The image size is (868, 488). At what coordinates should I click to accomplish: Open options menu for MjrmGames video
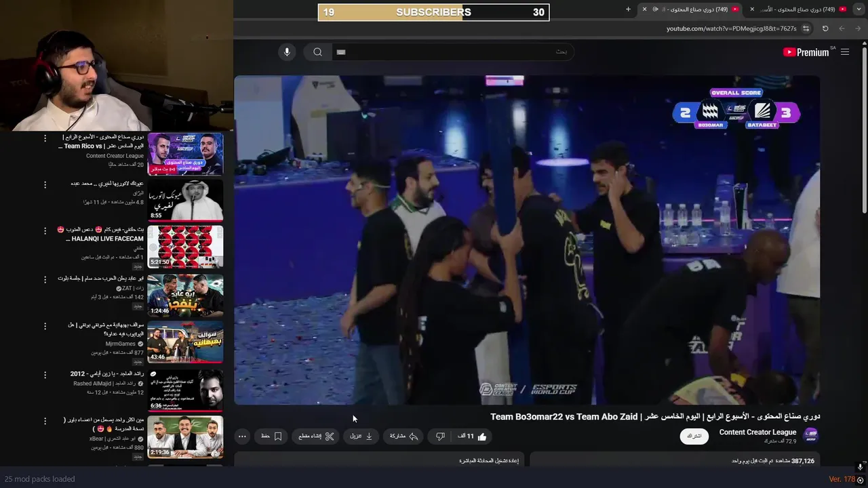pos(45,325)
